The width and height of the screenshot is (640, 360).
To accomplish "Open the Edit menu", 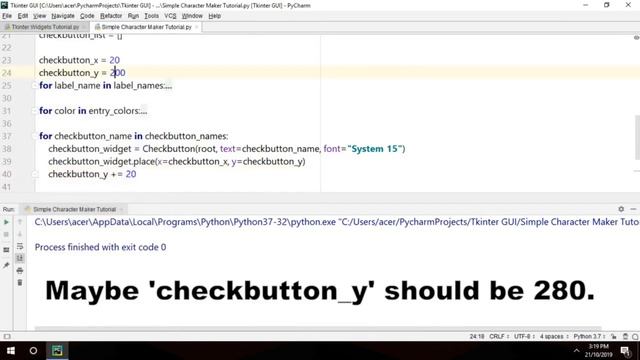I will point(23,16).
